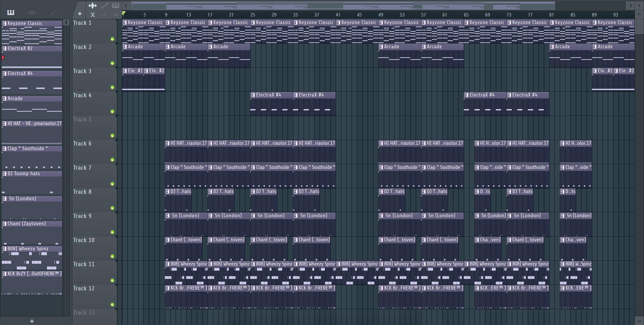Select Track 1 header label
644x325 pixels.
[x=82, y=23]
